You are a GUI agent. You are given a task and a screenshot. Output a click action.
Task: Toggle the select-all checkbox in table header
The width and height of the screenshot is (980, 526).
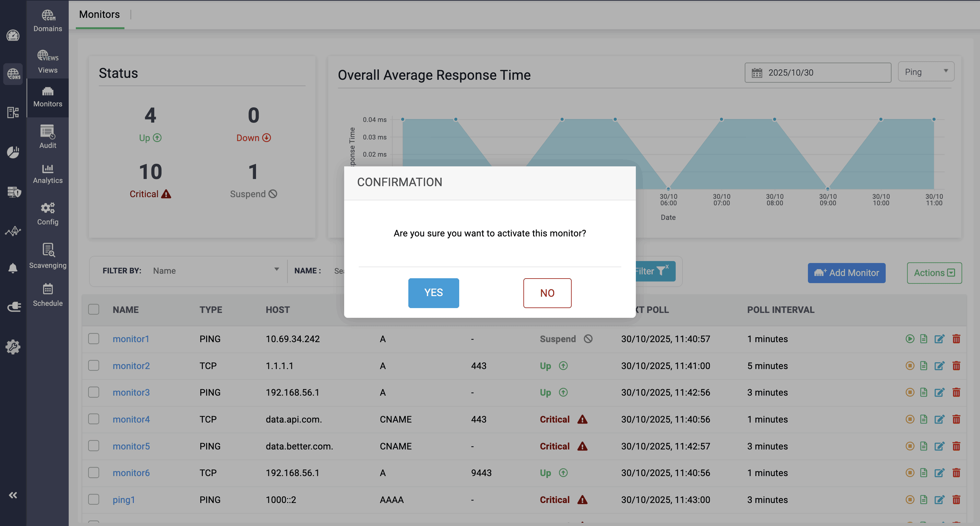pyautogui.click(x=94, y=309)
